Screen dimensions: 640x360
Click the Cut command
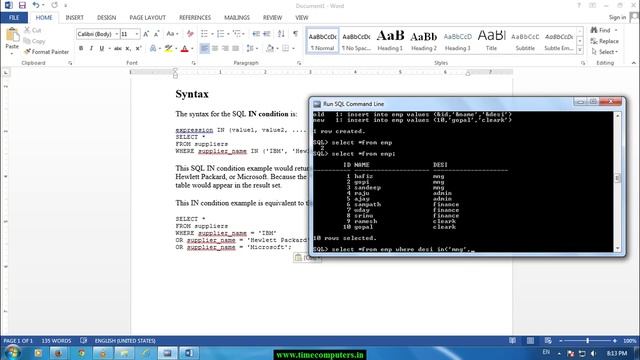[x=33, y=30]
